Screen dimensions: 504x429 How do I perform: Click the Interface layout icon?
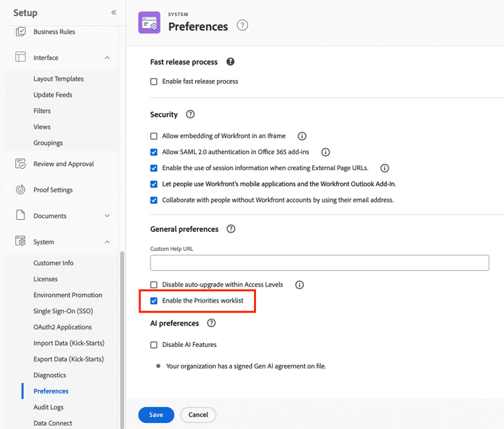pyautogui.click(x=21, y=57)
